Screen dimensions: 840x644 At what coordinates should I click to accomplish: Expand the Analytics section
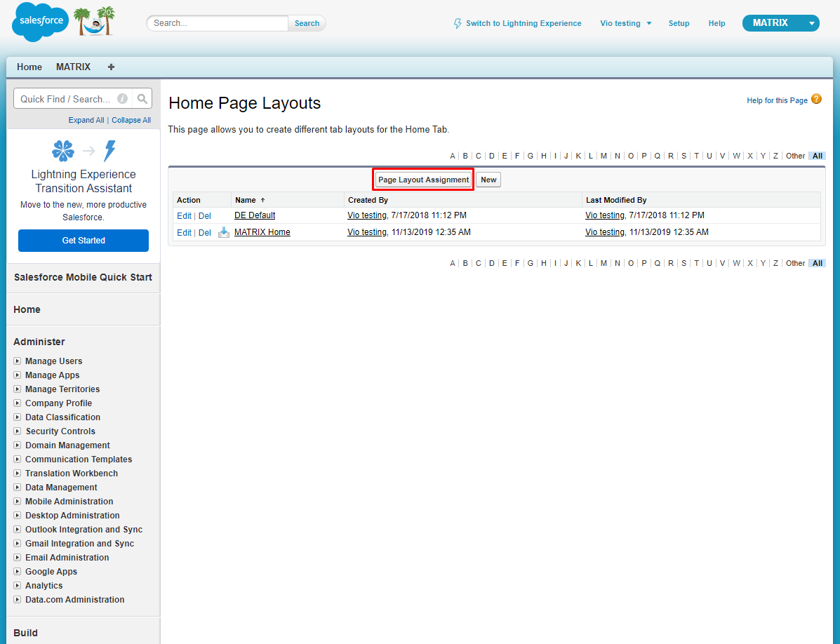tap(17, 586)
